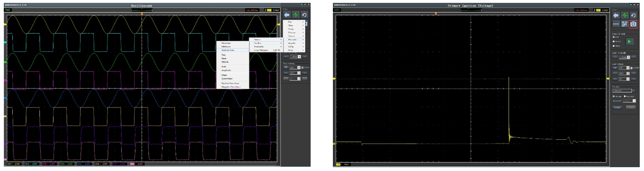Click the yellow CH1 marker on Oscilloscope left edge
Screen dimensions: 644x171
(x=5, y=24)
